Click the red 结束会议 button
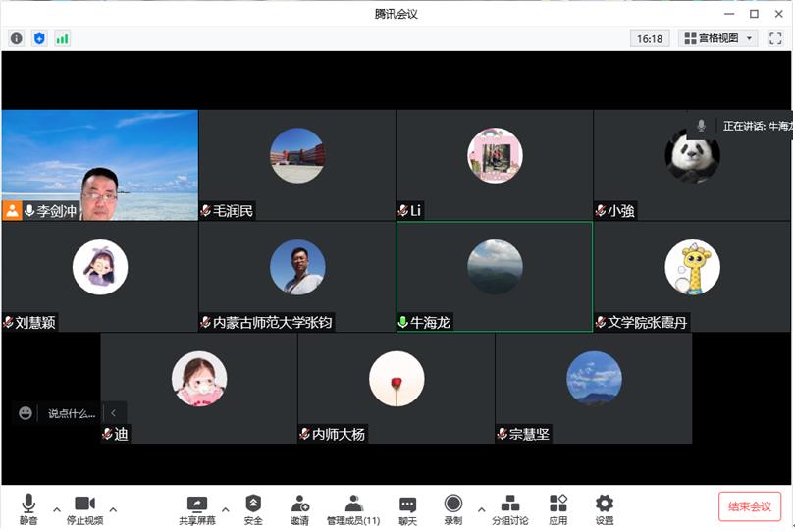 click(x=750, y=506)
